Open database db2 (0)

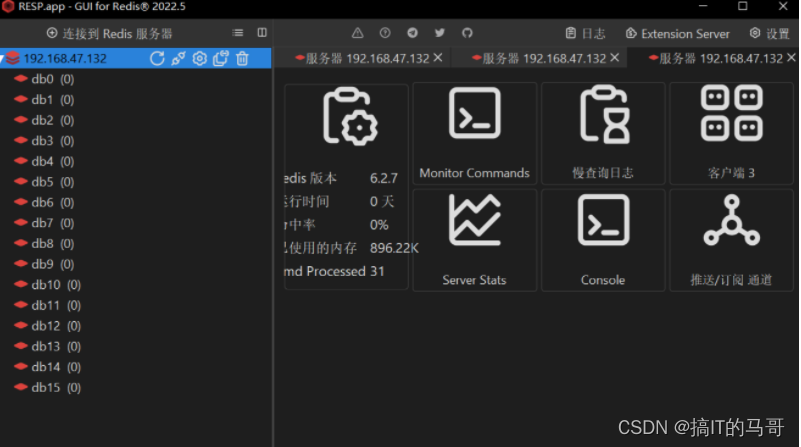pos(44,120)
